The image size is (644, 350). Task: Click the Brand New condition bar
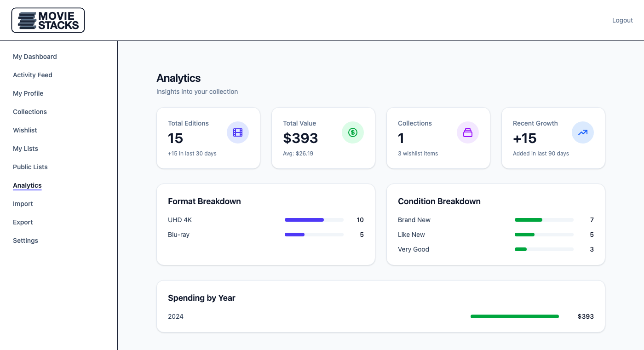[544, 220]
